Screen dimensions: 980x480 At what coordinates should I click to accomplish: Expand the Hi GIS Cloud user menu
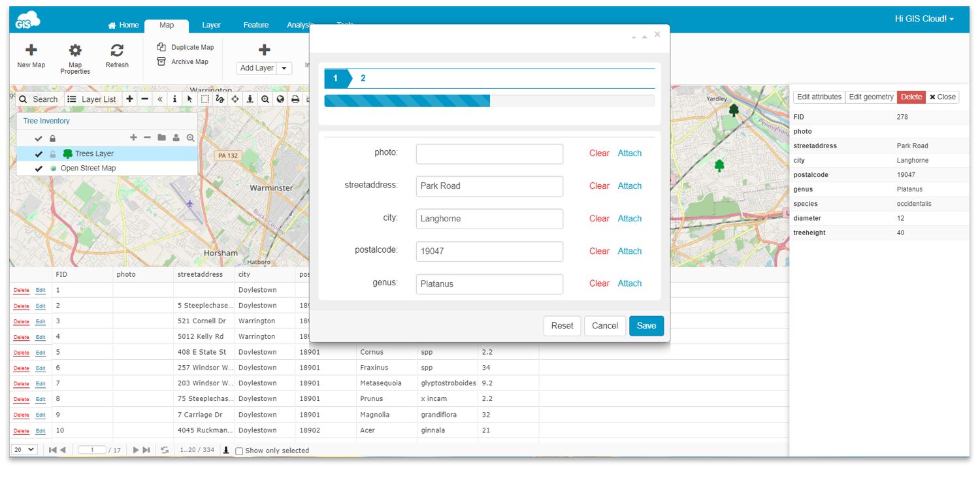pyautogui.click(x=924, y=18)
